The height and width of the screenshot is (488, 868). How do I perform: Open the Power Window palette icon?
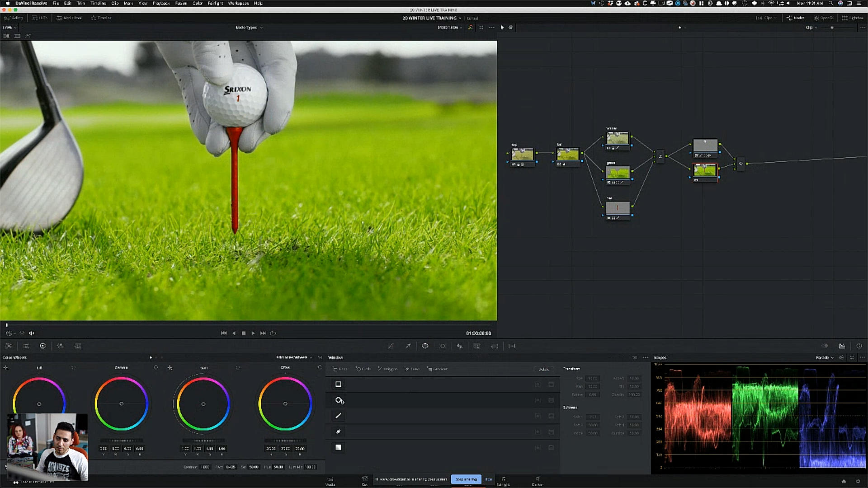pyautogui.click(x=425, y=346)
